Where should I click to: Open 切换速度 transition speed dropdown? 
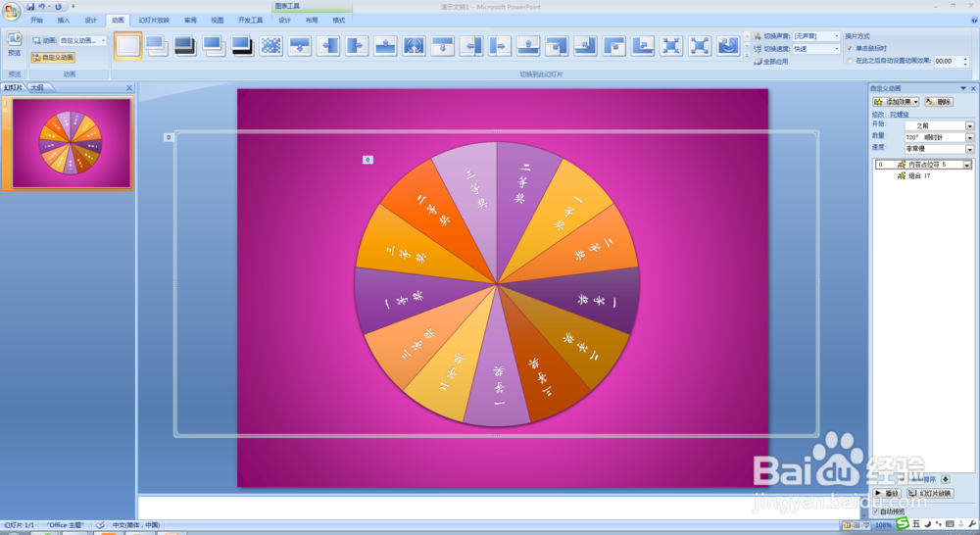tap(837, 49)
